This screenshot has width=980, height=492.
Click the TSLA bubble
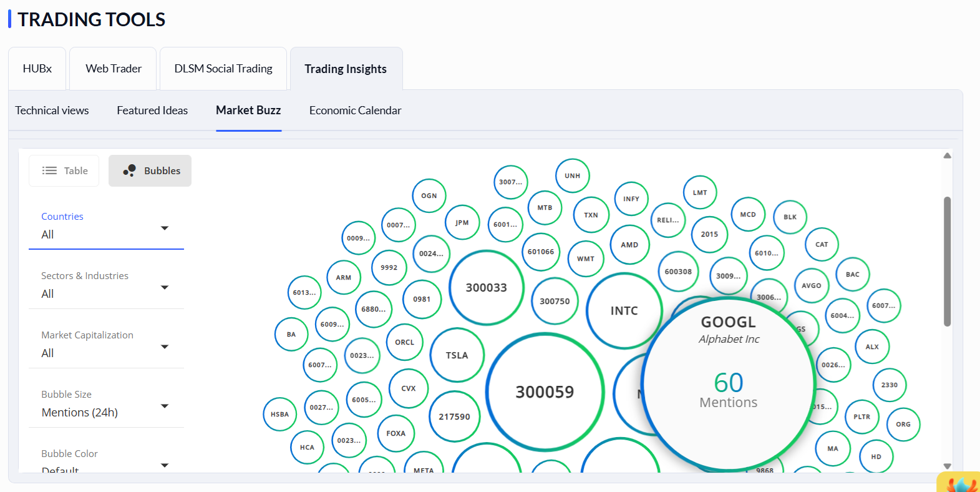tap(457, 355)
